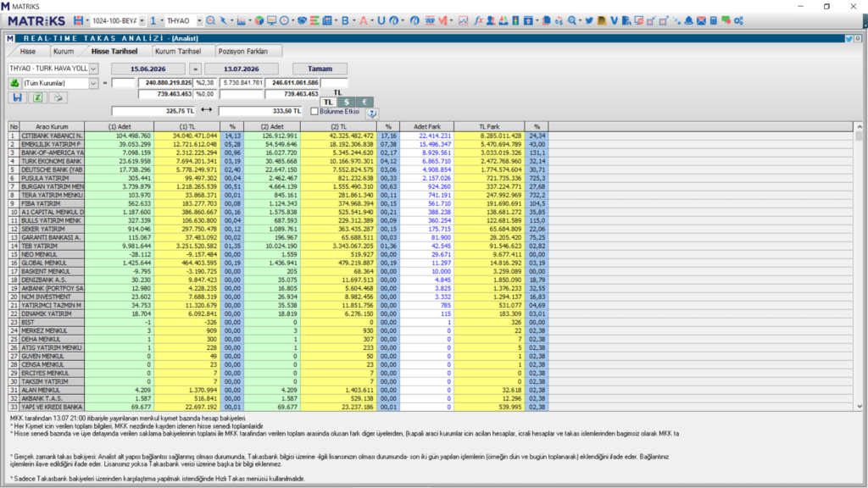Screen dimensions: 868x488
Task: Expand the (Tüm Kurumlar) dropdown
Action: [x=93, y=83]
